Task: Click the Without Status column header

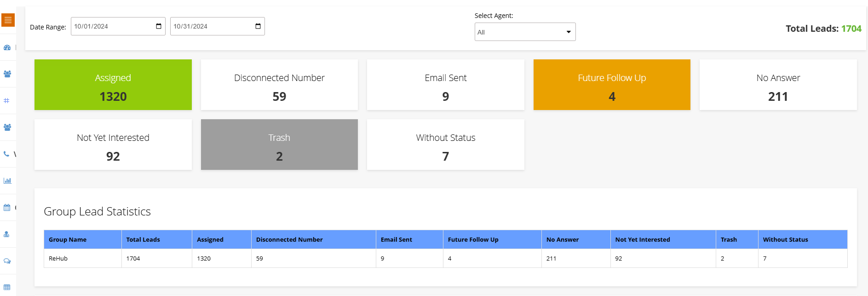Action: click(803, 239)
